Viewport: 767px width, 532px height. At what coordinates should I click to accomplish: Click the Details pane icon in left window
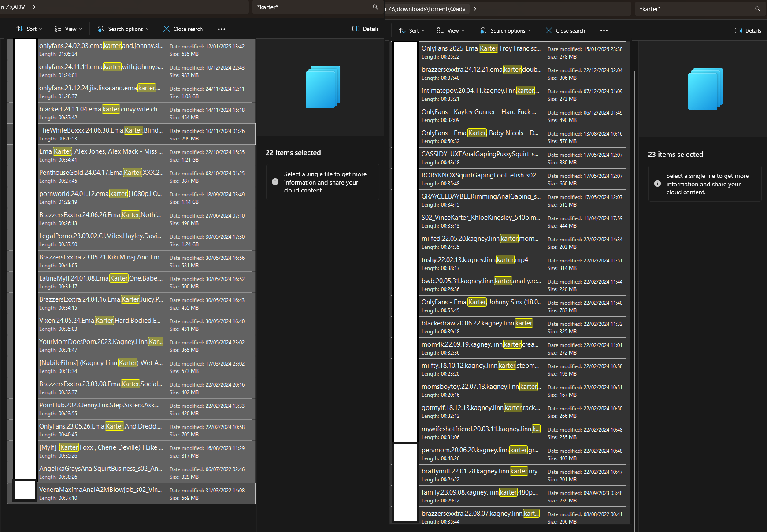pyautogui.click(x=355, y=29)
